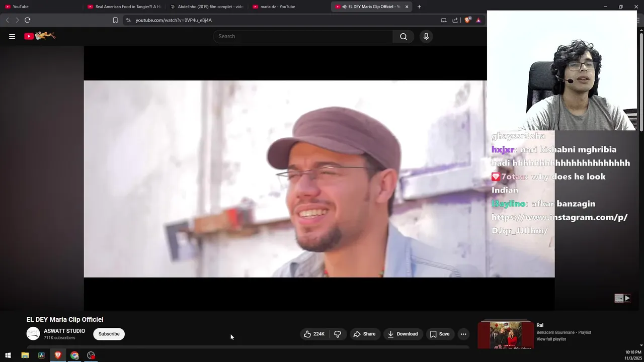Open a new browser tab
644x362 pixels.
pos(419,7)
